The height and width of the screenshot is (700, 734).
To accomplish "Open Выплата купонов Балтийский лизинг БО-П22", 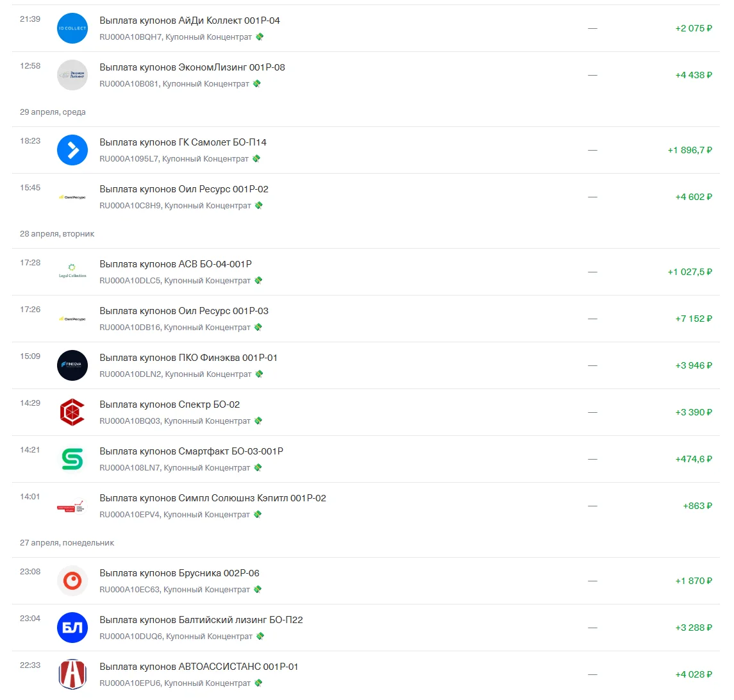I will [x=201, y=620].
